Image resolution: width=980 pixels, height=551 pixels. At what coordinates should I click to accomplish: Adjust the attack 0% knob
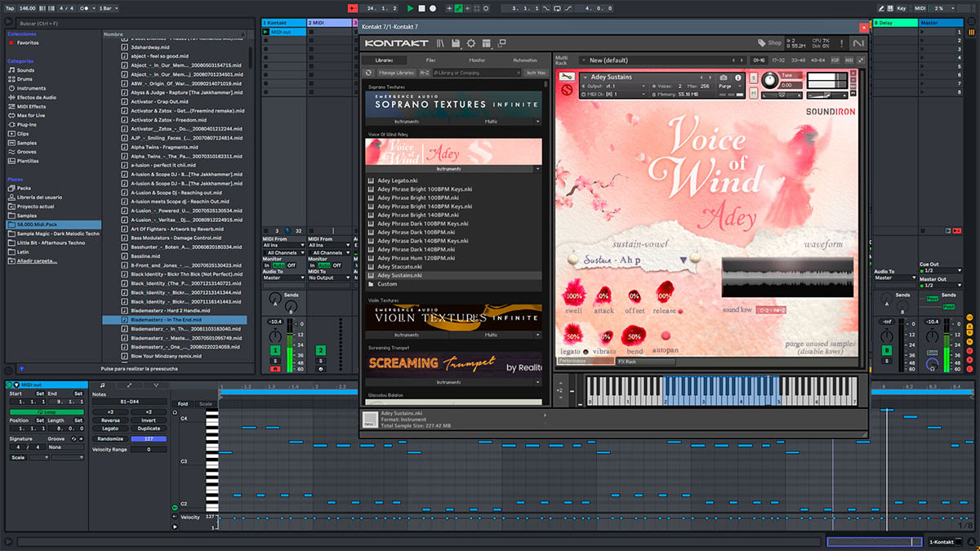click(x=604, y=295)
